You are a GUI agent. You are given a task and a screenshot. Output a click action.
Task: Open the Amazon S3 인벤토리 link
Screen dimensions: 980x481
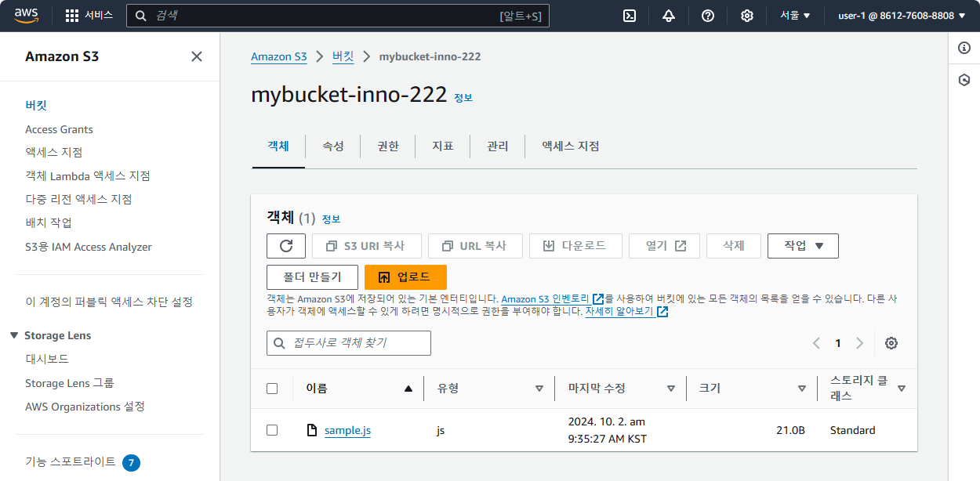[546, 299]
